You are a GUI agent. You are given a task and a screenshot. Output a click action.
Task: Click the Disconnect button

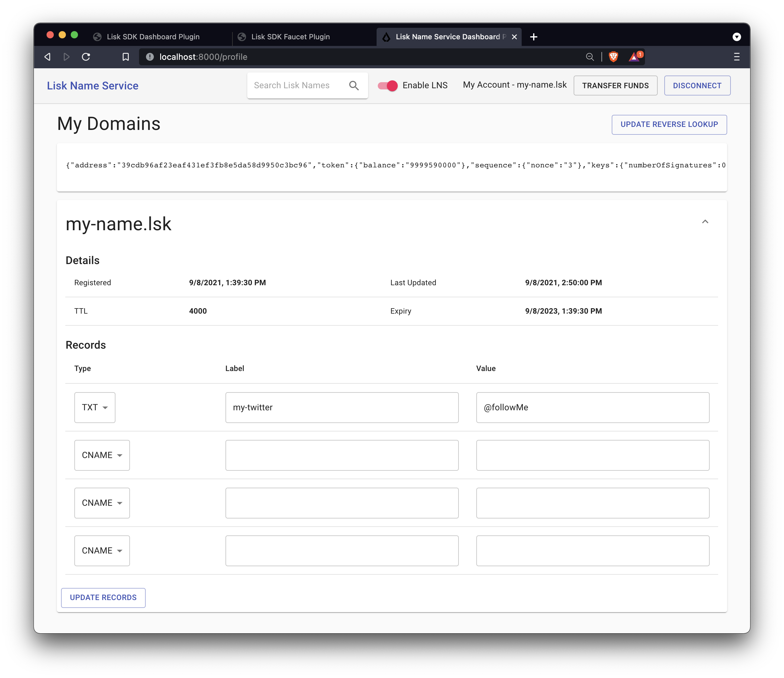(697, 86)
